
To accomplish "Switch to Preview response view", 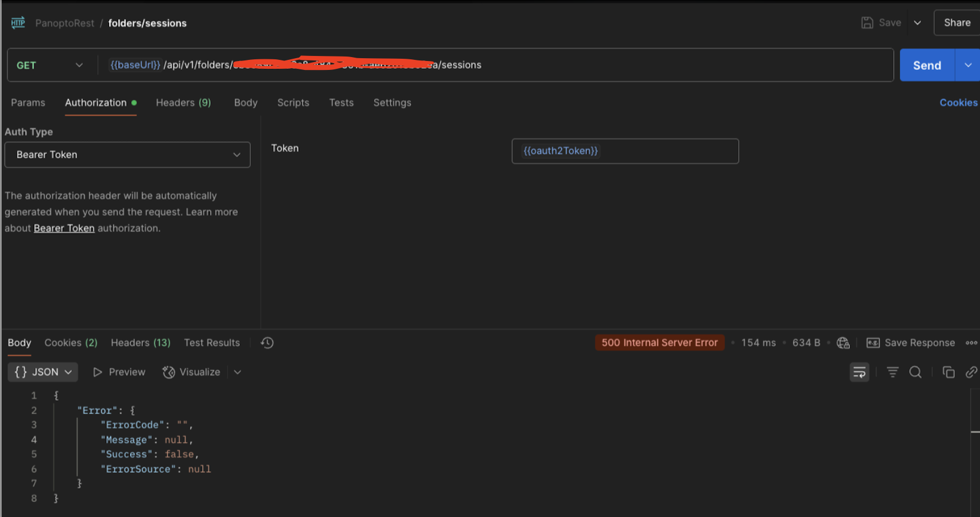I will point(119,372).
